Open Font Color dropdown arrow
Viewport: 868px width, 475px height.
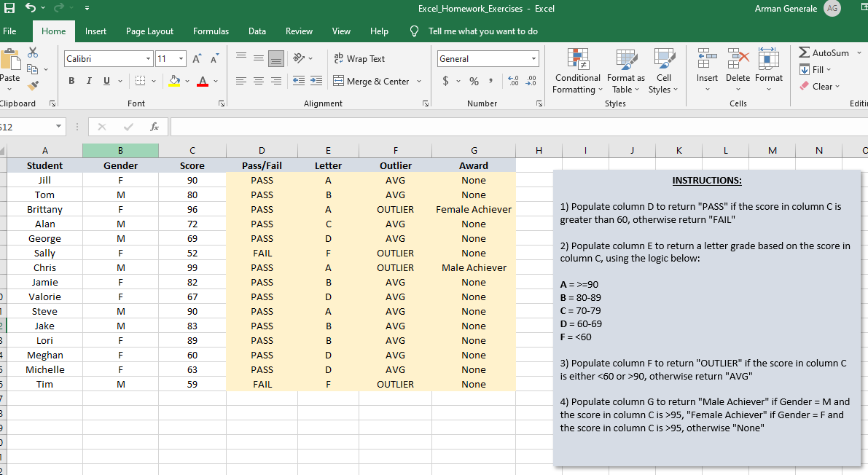point(215,81)
